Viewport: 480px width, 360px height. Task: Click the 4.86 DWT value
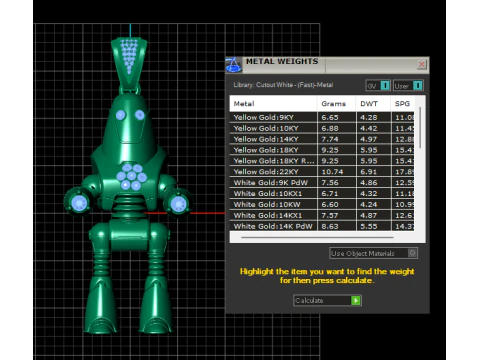click(369, 183)
